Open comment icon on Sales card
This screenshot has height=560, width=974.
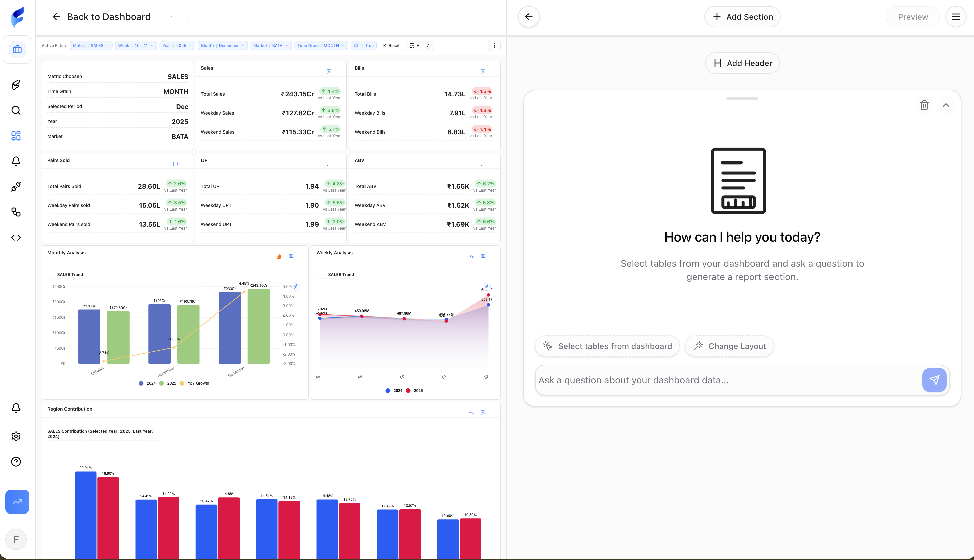point(329,72)
